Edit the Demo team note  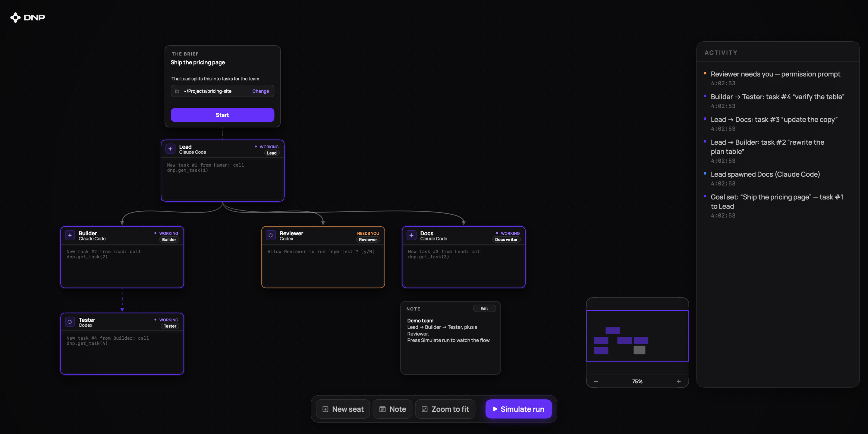click(x=484, y=309)
